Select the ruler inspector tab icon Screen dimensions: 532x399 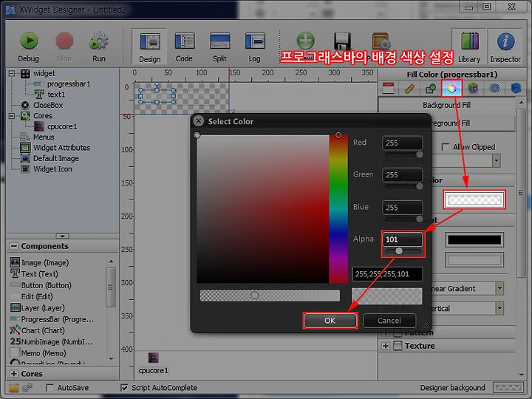pos(409,88)
